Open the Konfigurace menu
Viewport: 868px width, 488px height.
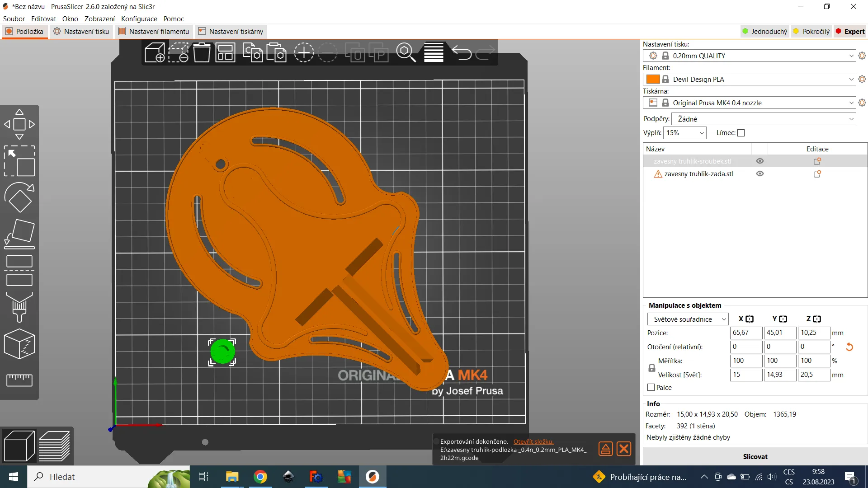pyautogui.click(x=139, y=19)
